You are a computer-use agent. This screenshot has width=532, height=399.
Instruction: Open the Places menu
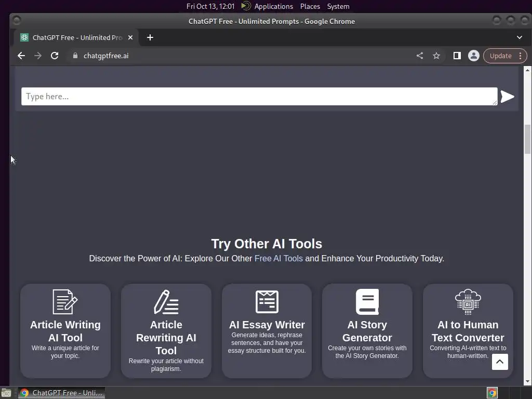coord(310,6)
